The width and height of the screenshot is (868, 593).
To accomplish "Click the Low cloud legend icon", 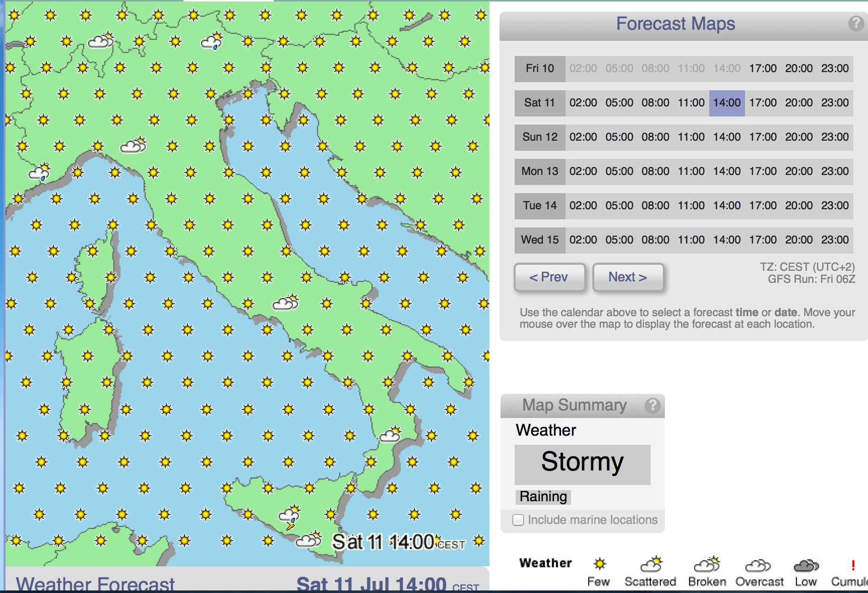I will pyautogui.click(x=805, y=565).
